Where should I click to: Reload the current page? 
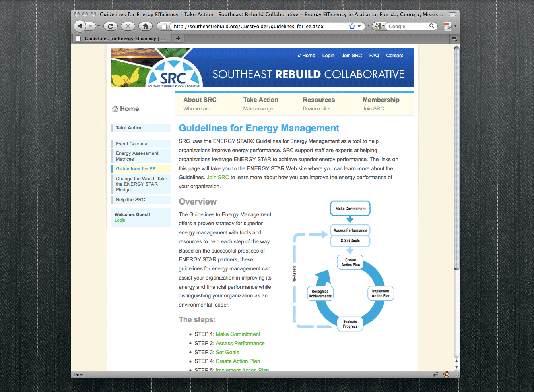(x=110, y=26)
